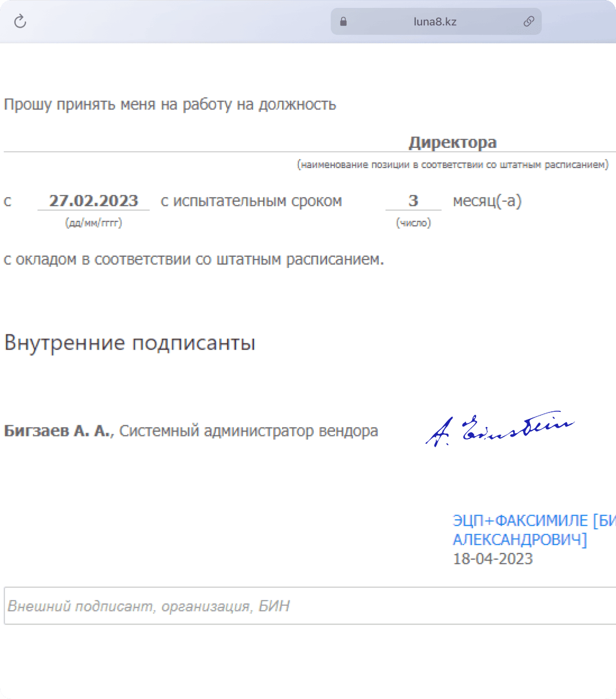The image size is (616, 699).
Task: Select the start date 27.02.2023
Action: pyautogui.click(x=93, y=201)
